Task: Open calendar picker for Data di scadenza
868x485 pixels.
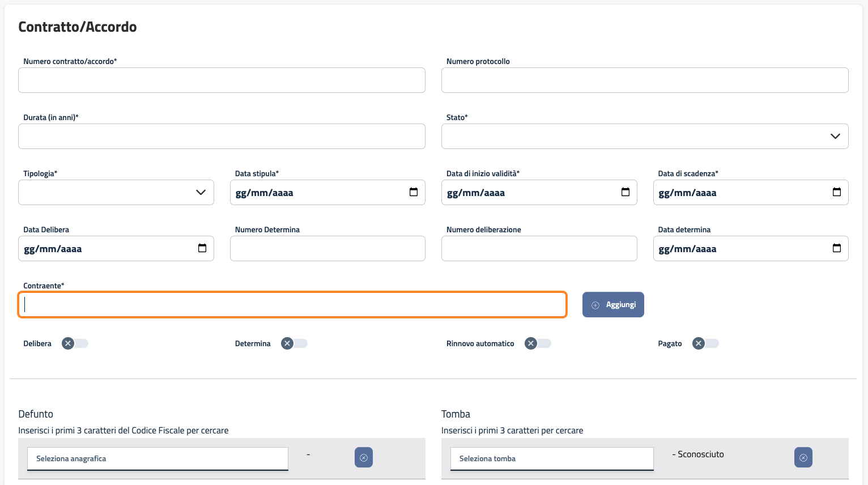Action: pyautogui.click(x=837, y=192)
